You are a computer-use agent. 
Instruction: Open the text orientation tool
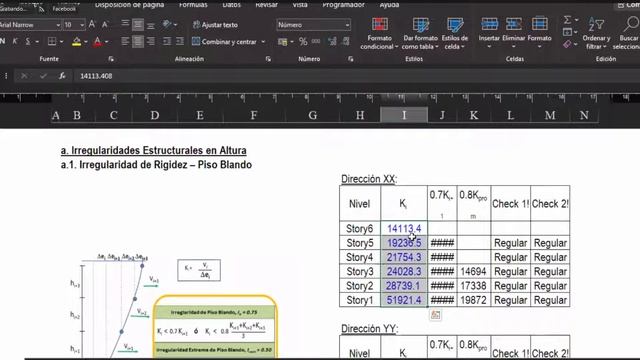pyautogui.click(x=167, y=24)
